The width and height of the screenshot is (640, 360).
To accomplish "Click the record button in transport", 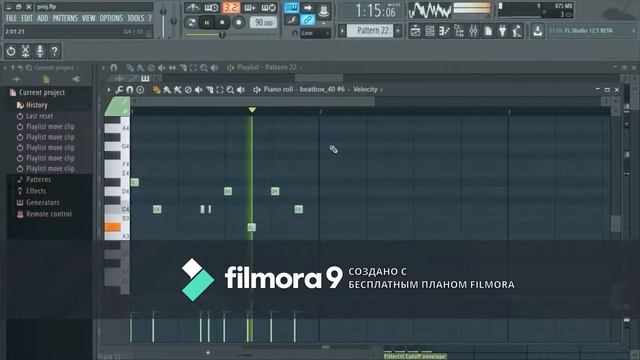I will 238,22.
